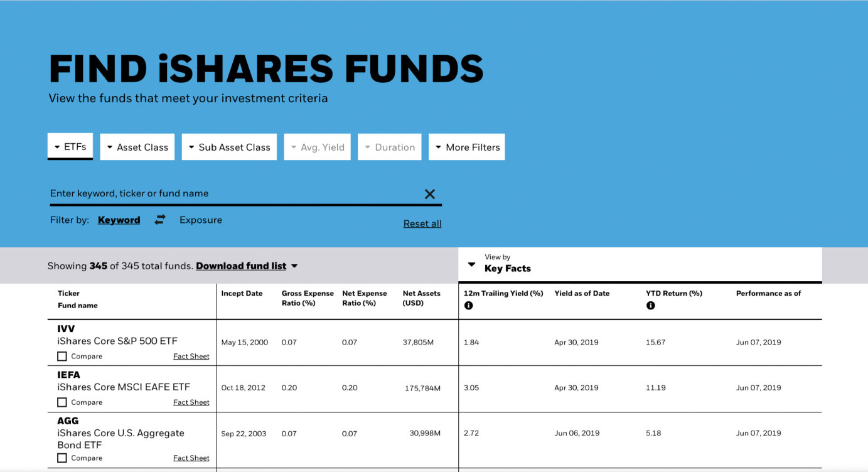868x472 pixels.
Task: Open the Fact Sheet for IVV
Action: (x=191, y=357)
